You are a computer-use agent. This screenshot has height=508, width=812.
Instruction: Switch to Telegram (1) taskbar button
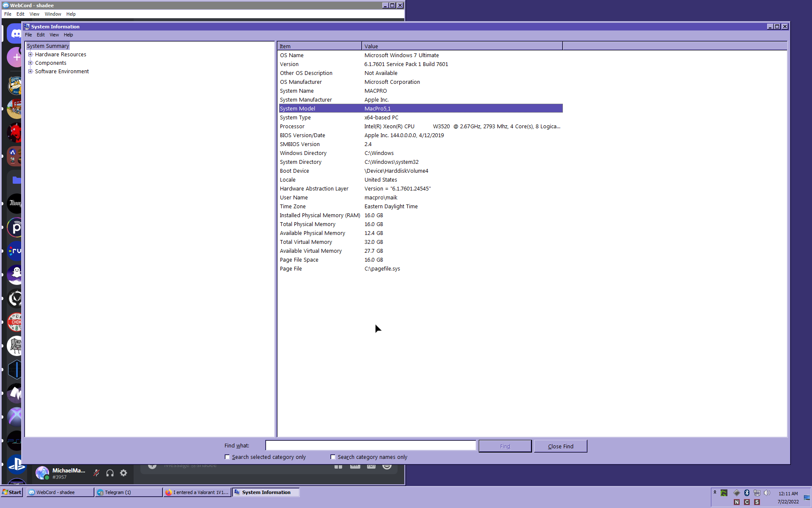click(x=129, y=492)
